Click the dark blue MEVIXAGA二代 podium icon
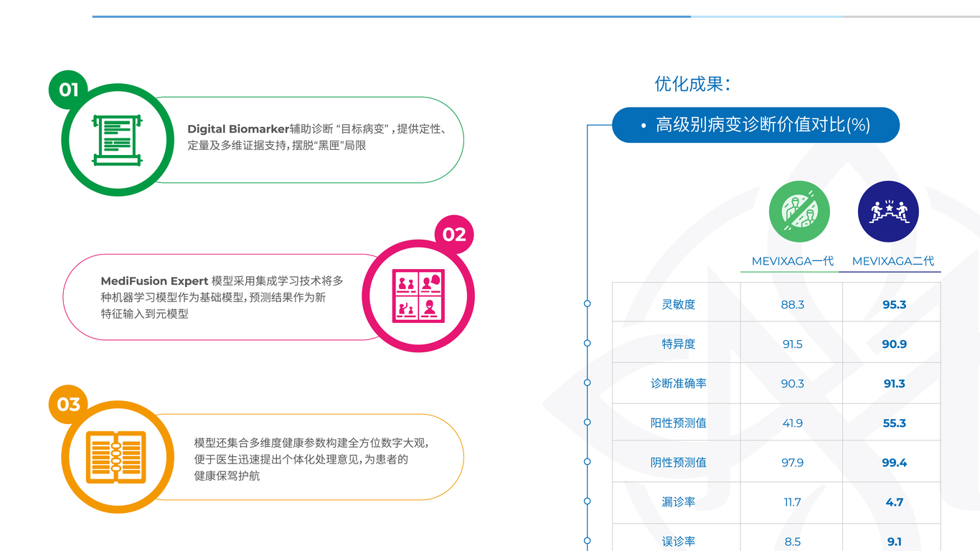Screen dimensions: 980x551 coord(888,212)
